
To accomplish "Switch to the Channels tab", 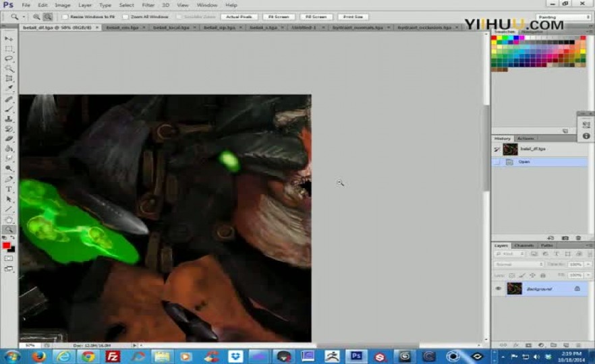I will click(524, 245).
